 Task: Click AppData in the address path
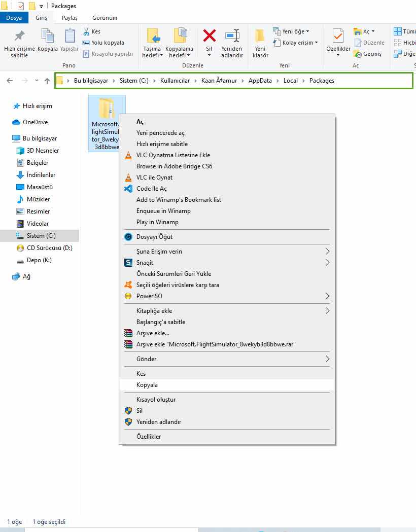point(260,81)
